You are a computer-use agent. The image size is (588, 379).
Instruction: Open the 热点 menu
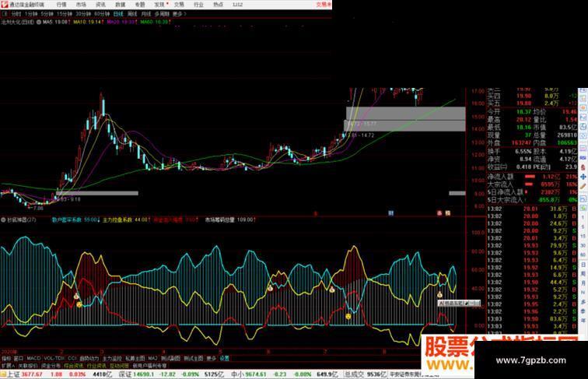pos(218,5)
